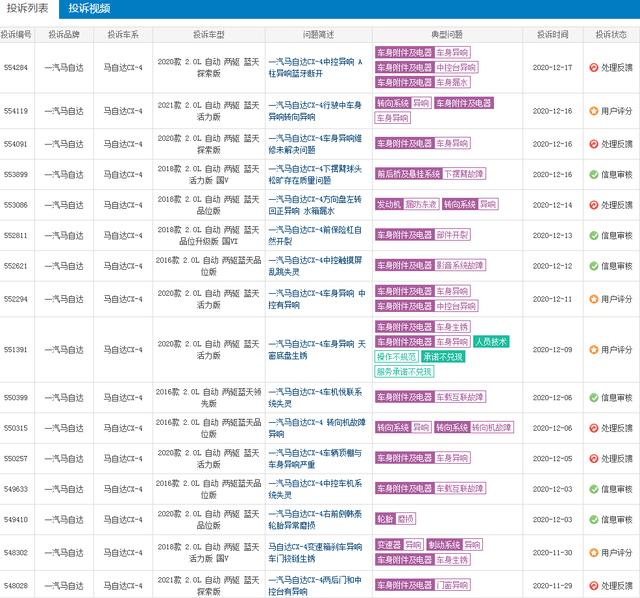Click 下摆臂故障 tag in row 553899
640x598 pixels.
tap(464, 174)
